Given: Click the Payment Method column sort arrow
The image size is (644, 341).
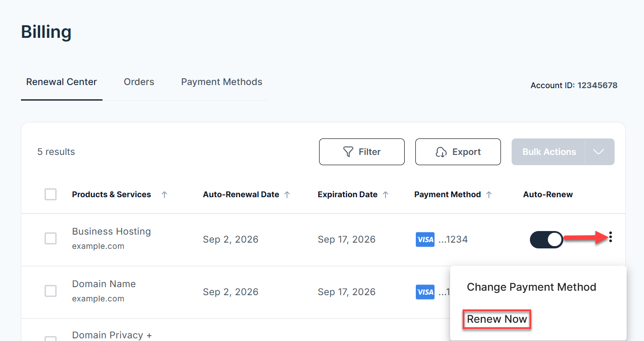Looking at the screenshot, I should (x=489, y=194).
